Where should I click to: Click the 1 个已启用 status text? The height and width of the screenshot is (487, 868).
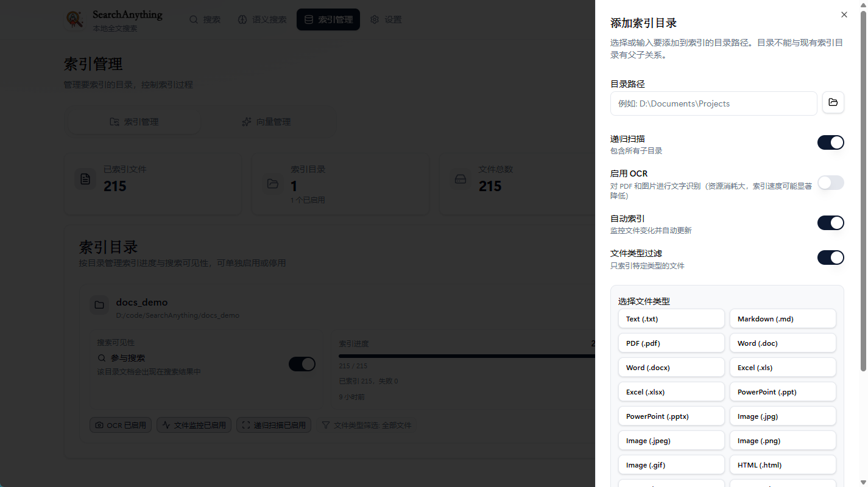point(308,200)
